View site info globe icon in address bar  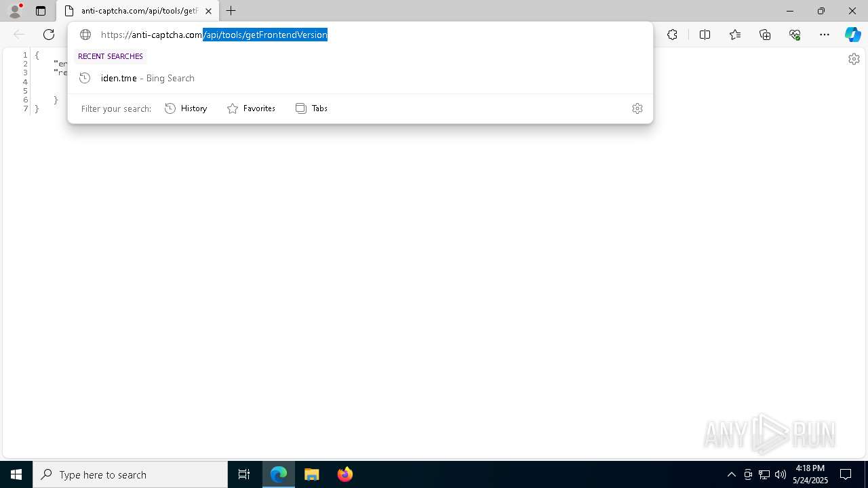coord(85,35)
